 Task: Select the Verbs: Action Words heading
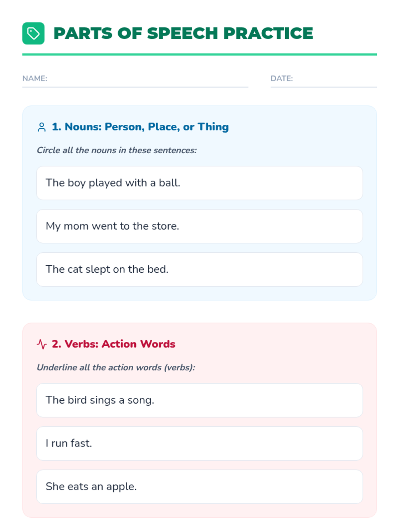113,344
